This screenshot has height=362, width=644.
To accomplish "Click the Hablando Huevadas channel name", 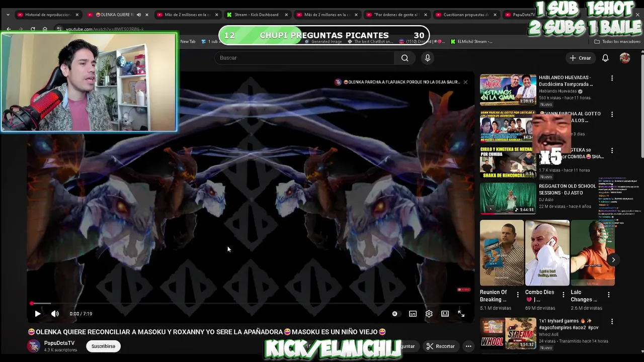I will point(558,92).
